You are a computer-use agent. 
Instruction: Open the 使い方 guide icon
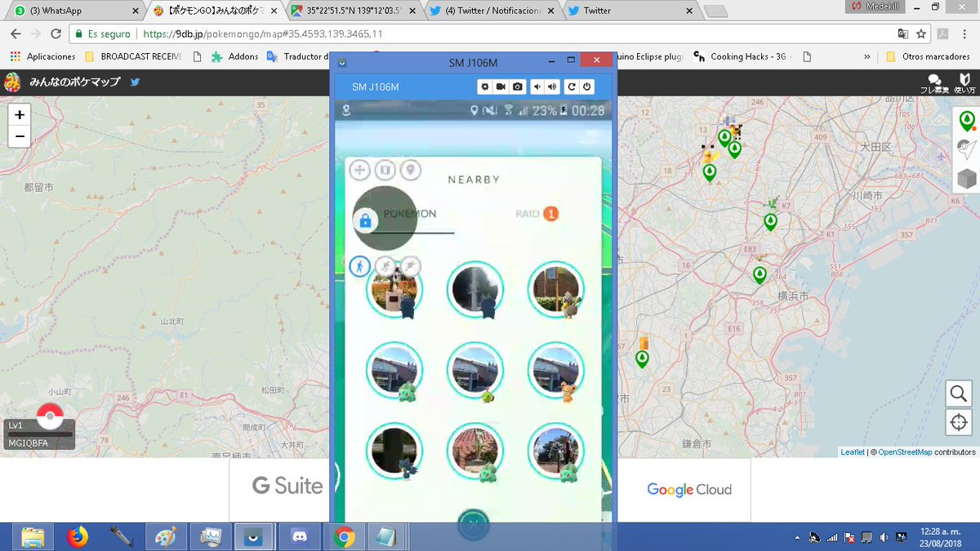964,82
